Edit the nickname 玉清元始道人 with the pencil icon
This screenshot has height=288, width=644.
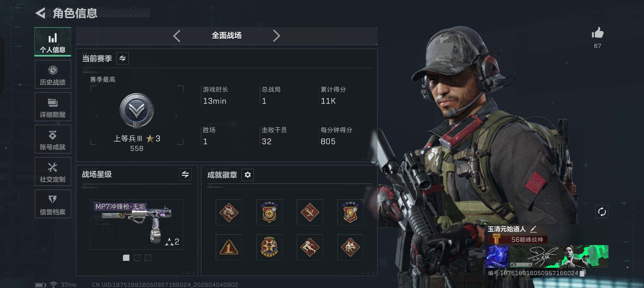tap(533, 229)
